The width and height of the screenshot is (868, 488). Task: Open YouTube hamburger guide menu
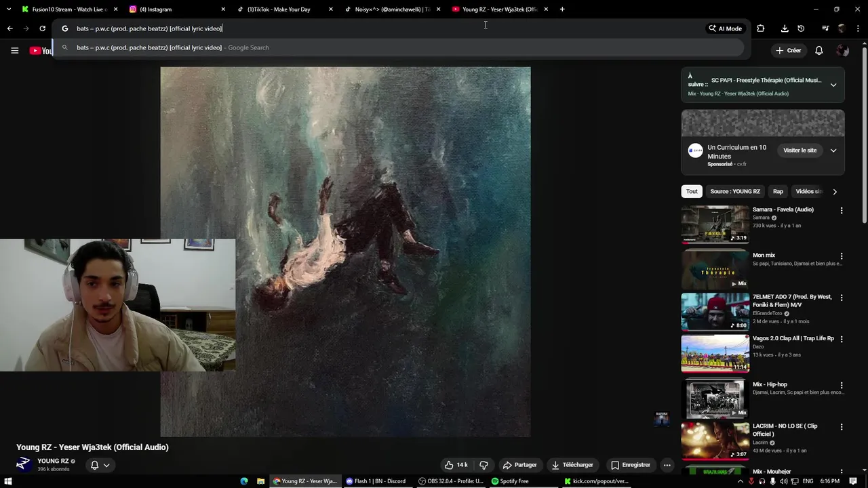pyautogui.click(x=14, y=50)
